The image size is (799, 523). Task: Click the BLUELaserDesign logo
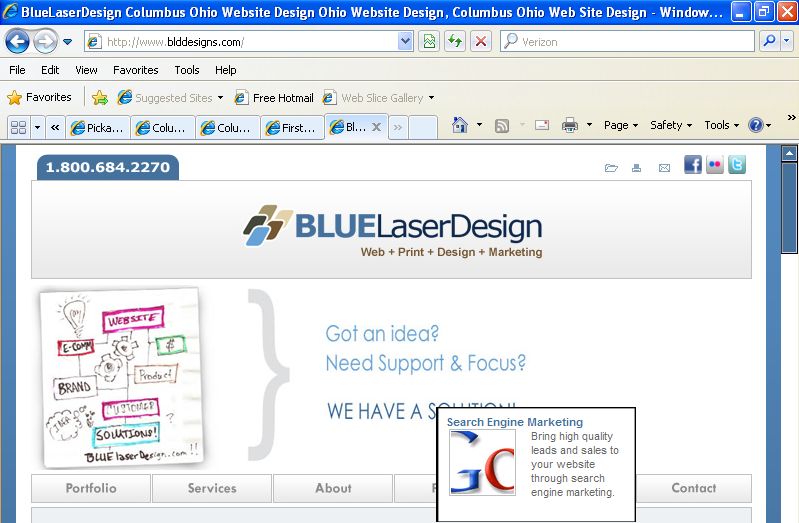coord(392,231)
